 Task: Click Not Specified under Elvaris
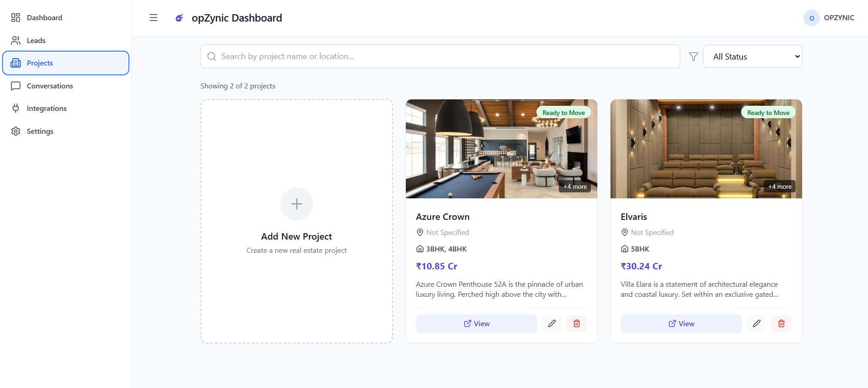[x=652, y=232]
